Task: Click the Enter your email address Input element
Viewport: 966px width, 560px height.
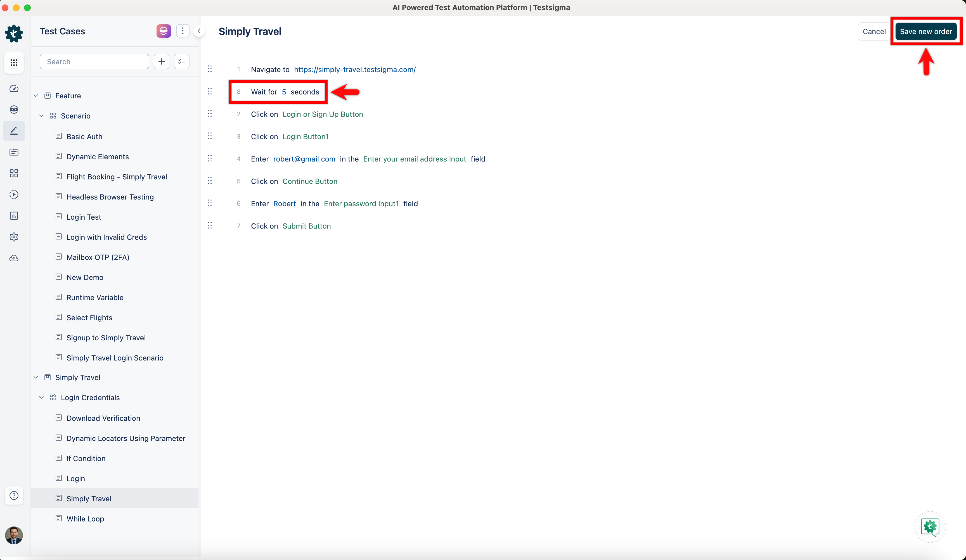Action: pyautogui.click(x=415, y=159)
